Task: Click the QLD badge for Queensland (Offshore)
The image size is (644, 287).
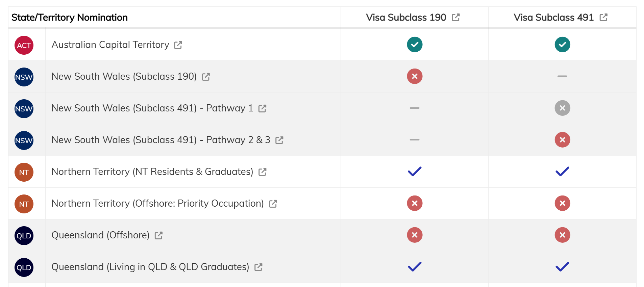Action: [24, 236]
